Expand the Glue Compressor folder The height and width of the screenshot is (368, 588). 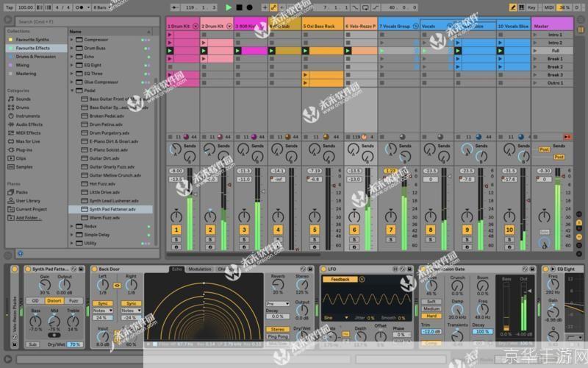[71, 82]
